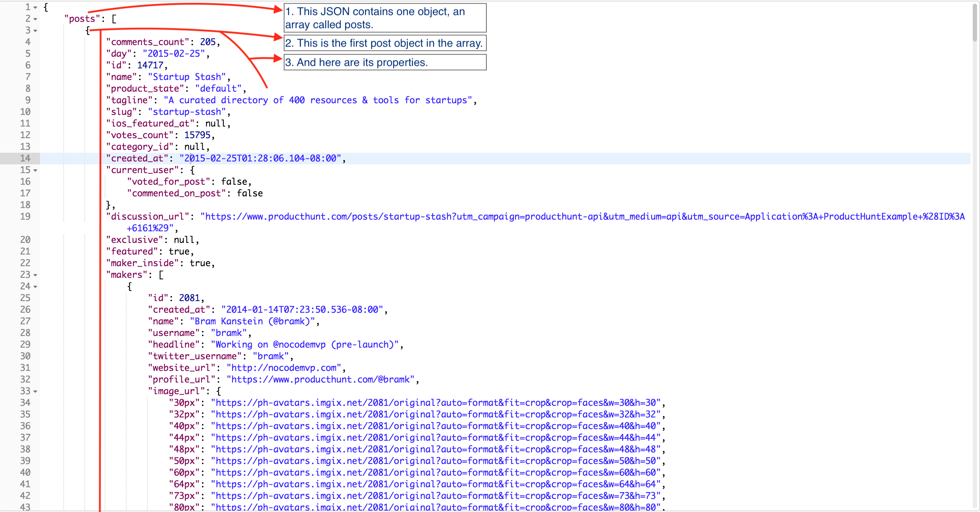Click the "default" string value
The image size is (980, 512).
pos(218,89)
